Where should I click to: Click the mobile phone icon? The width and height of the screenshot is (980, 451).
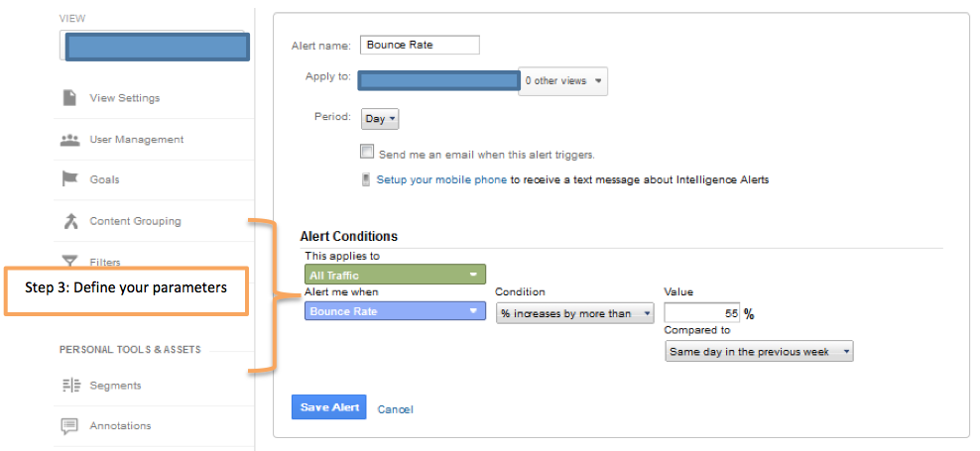(366, 180)
